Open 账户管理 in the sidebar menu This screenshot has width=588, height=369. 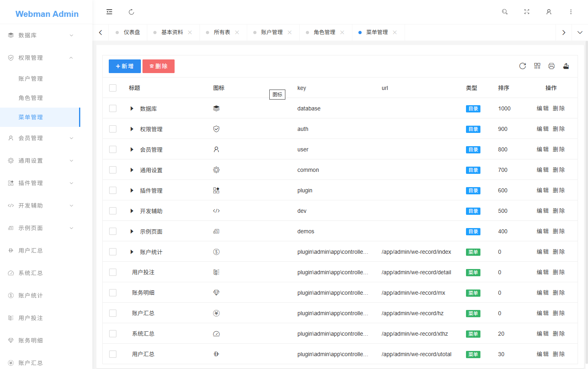click(x=31, y=79)
